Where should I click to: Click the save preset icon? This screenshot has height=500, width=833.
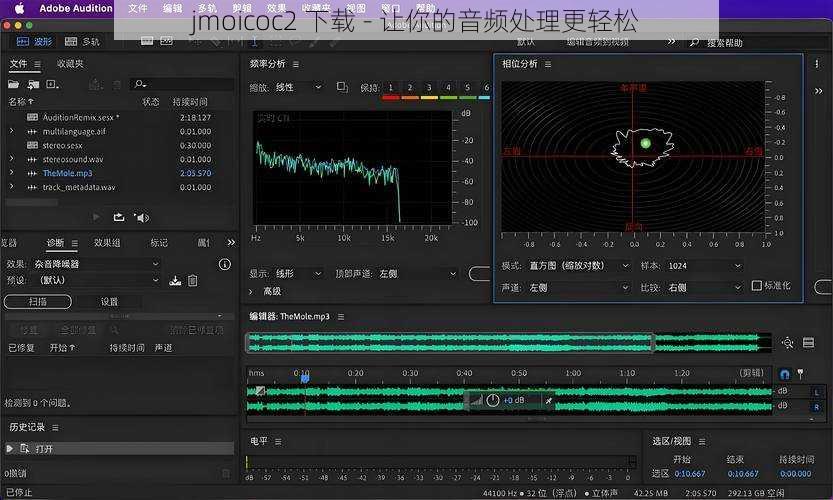coord(175,281)
